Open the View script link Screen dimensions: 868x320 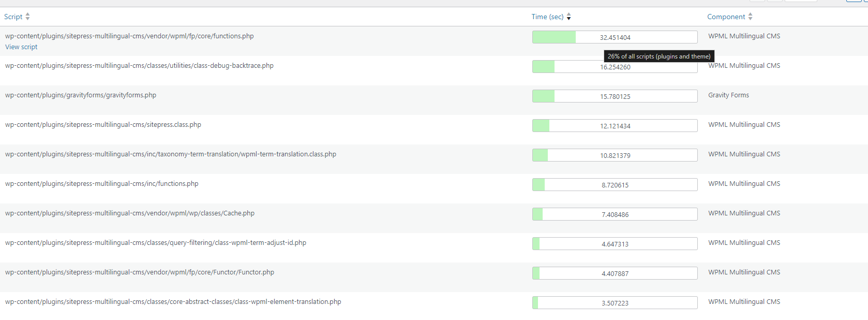tap(21, 47)
